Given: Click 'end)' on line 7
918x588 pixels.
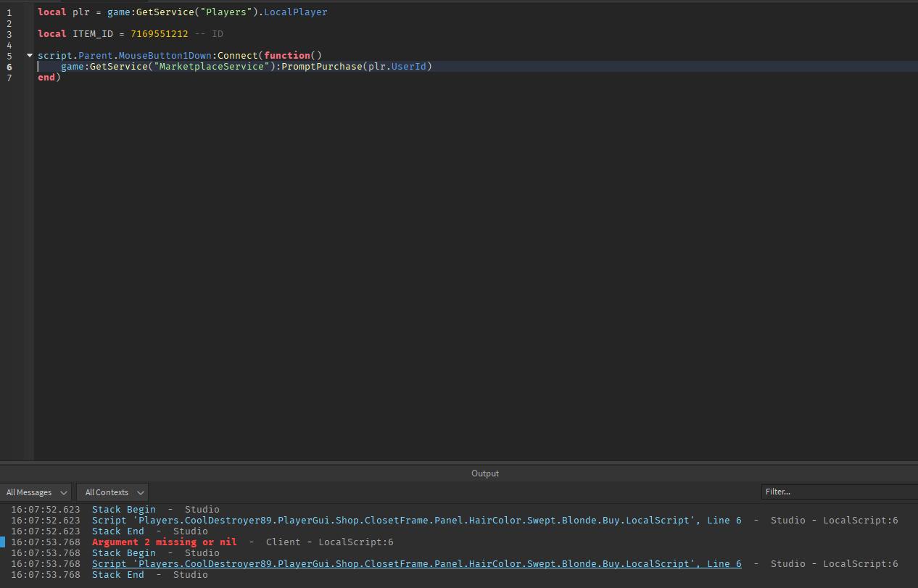Looking at the screenshot, I should [x=48, y=77].
